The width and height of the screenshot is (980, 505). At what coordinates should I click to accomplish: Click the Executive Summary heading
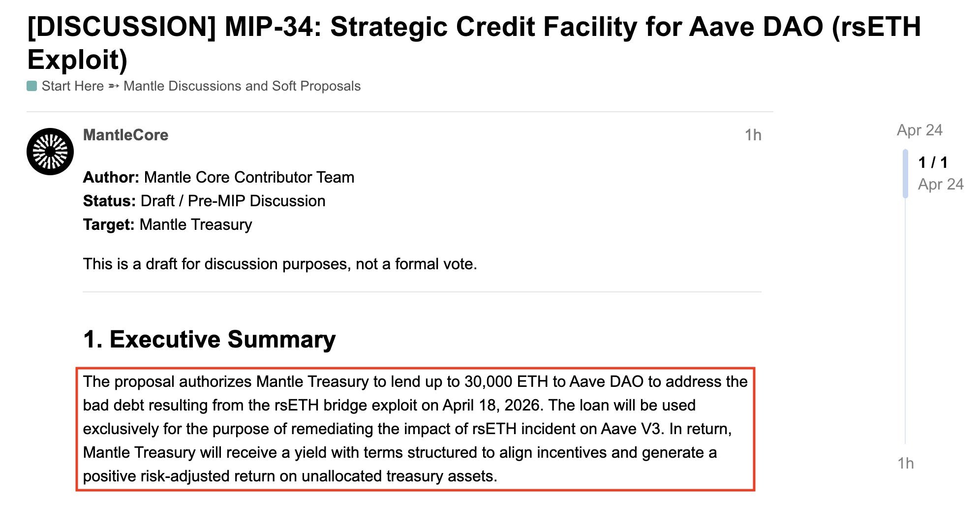click(209, 340)
